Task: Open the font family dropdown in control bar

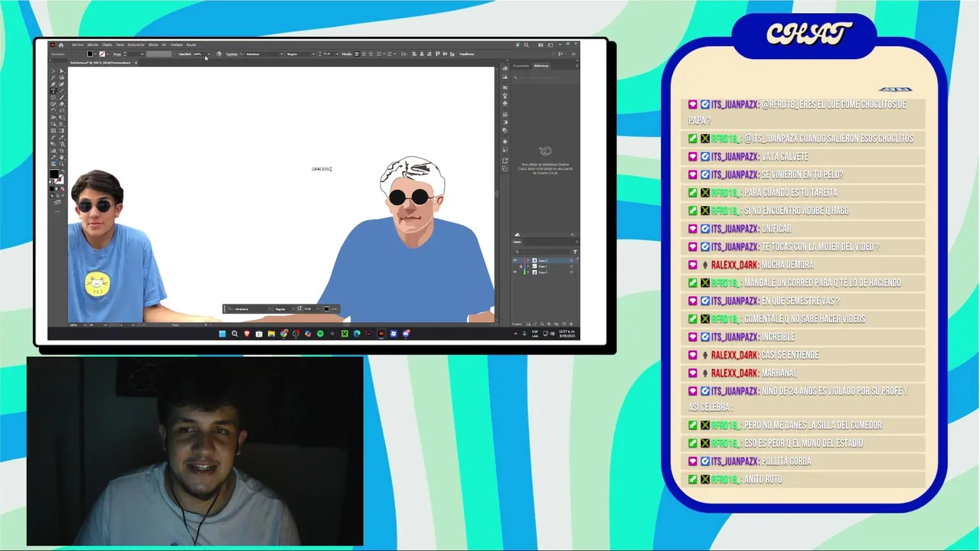Action: (x=282, y=54)
